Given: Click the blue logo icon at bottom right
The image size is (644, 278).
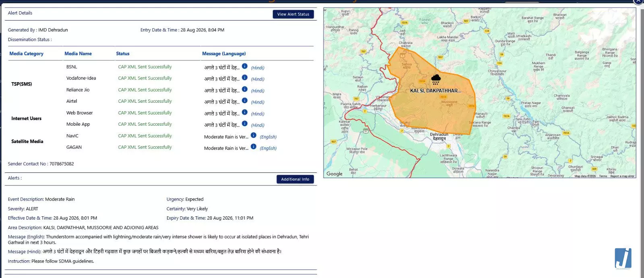Looking at the screenshot, I should (x=623, y=259).
